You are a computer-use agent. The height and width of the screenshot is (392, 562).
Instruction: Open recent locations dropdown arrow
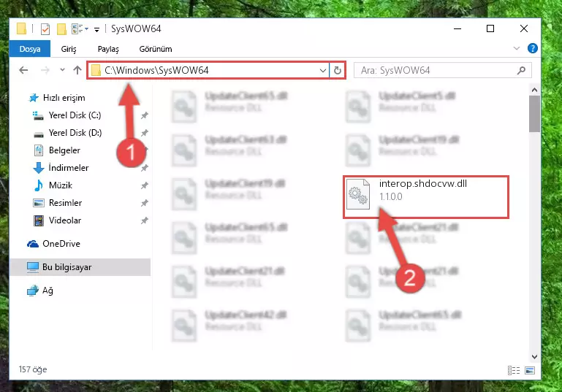pos(62,70)
